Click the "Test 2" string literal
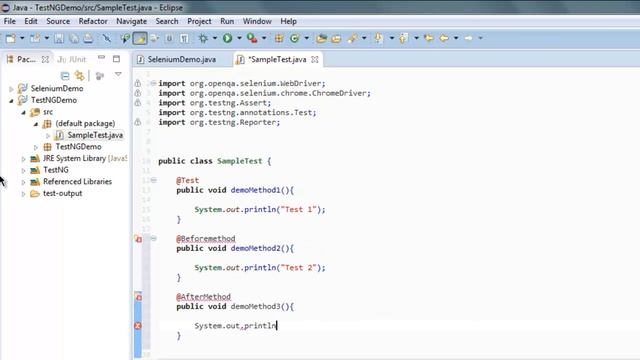Screen dimensions: 640x360 298,268
